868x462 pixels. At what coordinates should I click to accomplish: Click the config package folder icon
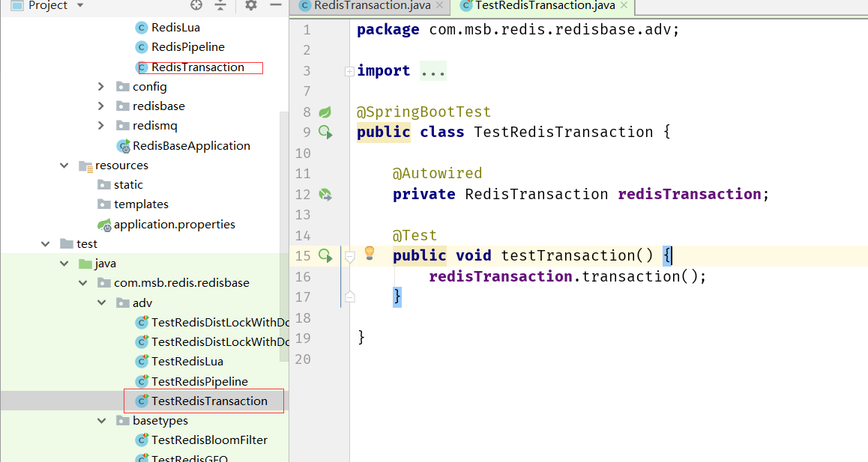coord(123,87)
